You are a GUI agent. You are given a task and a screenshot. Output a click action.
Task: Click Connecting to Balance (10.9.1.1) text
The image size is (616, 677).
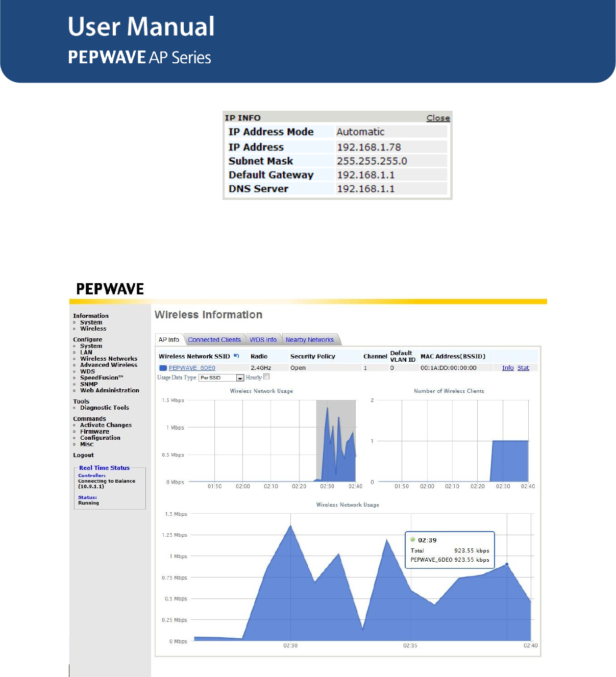tap(107, 484)
